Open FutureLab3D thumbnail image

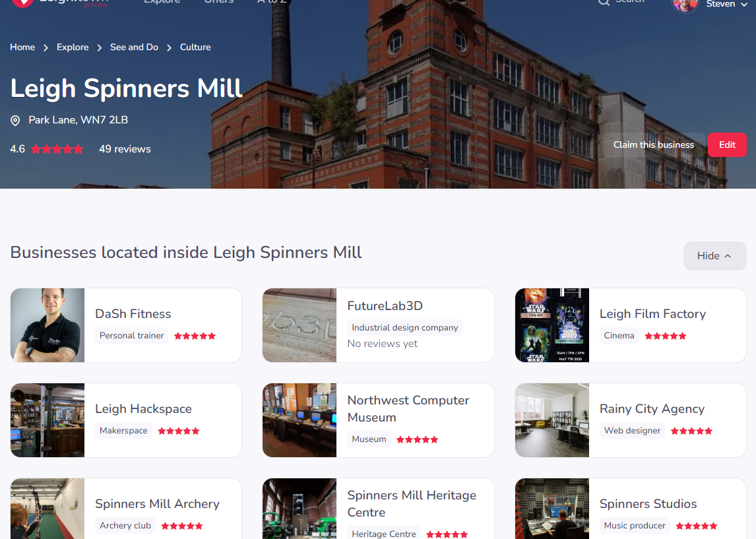[299, 325]
